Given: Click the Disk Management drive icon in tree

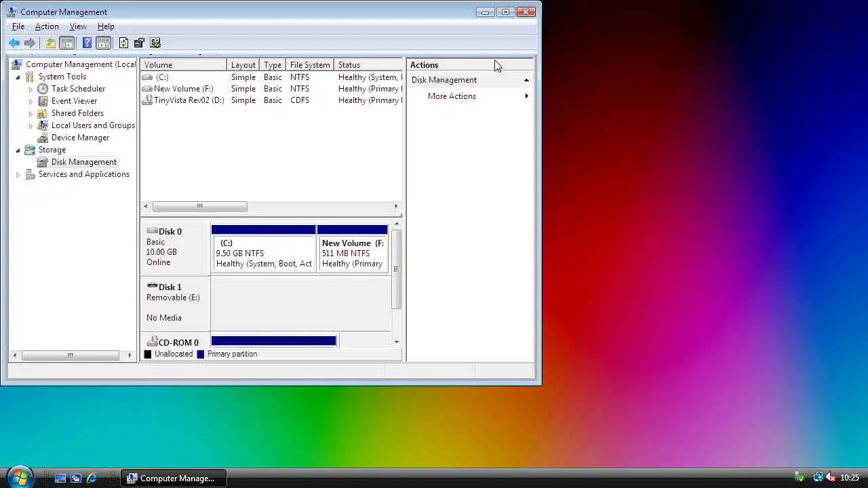Looking at the screenshot, I should pos(43,162).
